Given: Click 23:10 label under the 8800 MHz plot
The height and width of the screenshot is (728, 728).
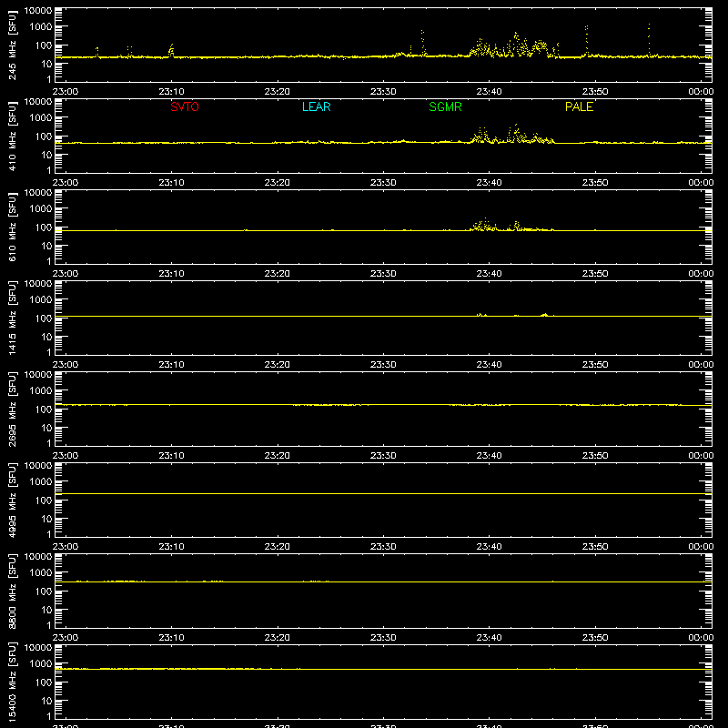Looking at the screenshot, I should 171,638.
